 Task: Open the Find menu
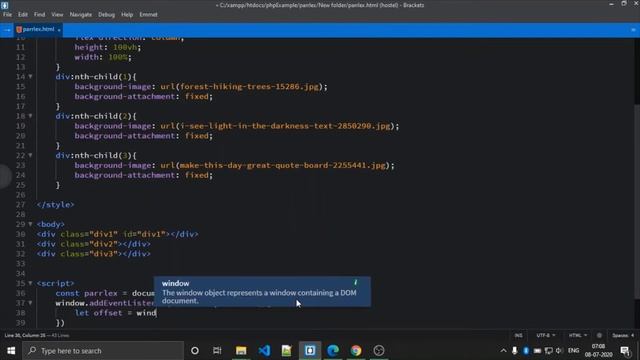[40, 15]
